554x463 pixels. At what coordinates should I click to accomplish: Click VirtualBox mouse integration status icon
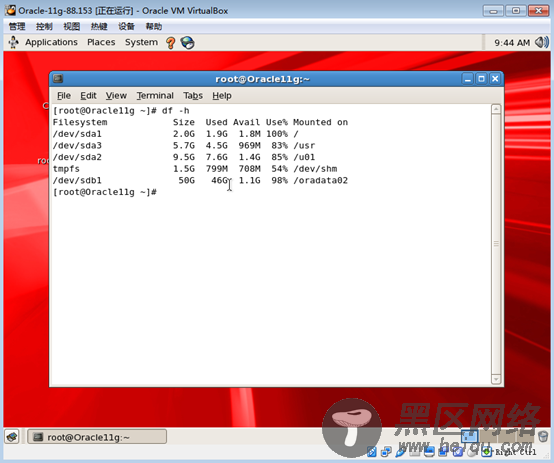[472, 452]
